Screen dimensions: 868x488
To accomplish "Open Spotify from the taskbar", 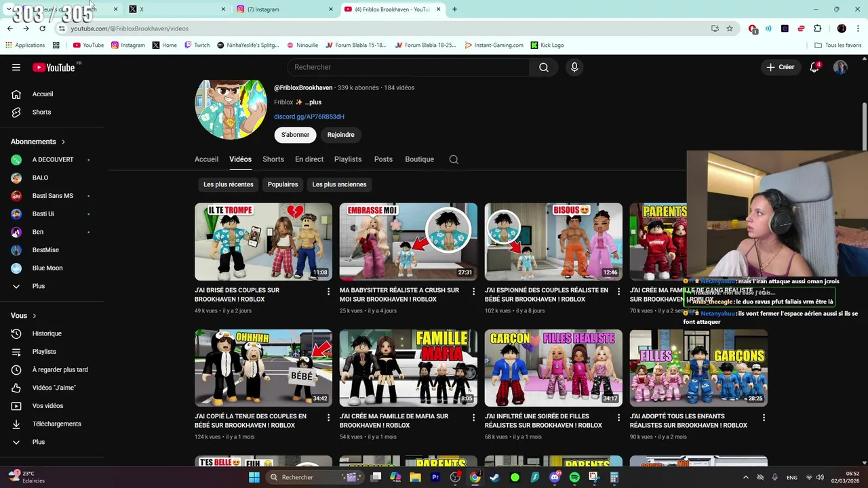I will pos(574,477).
